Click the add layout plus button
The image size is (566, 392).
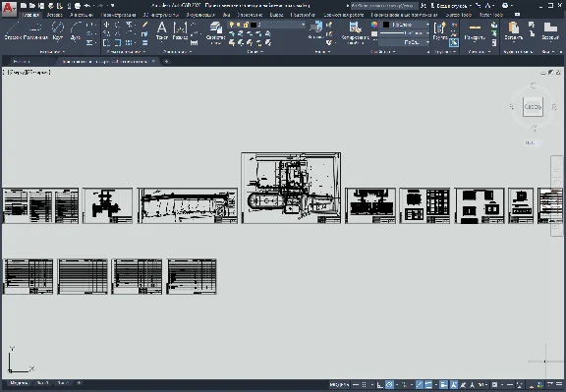79,383
